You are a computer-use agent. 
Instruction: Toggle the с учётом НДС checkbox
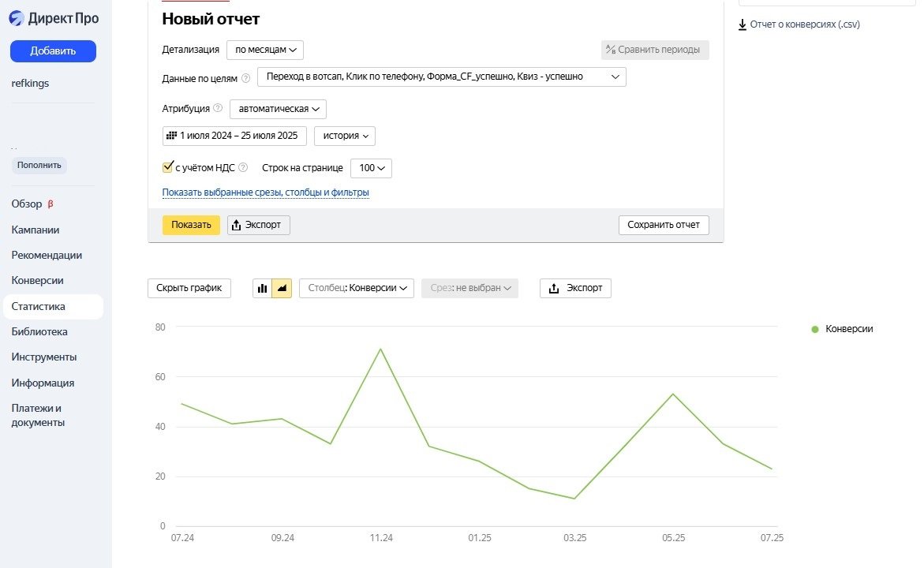(167, 167)
